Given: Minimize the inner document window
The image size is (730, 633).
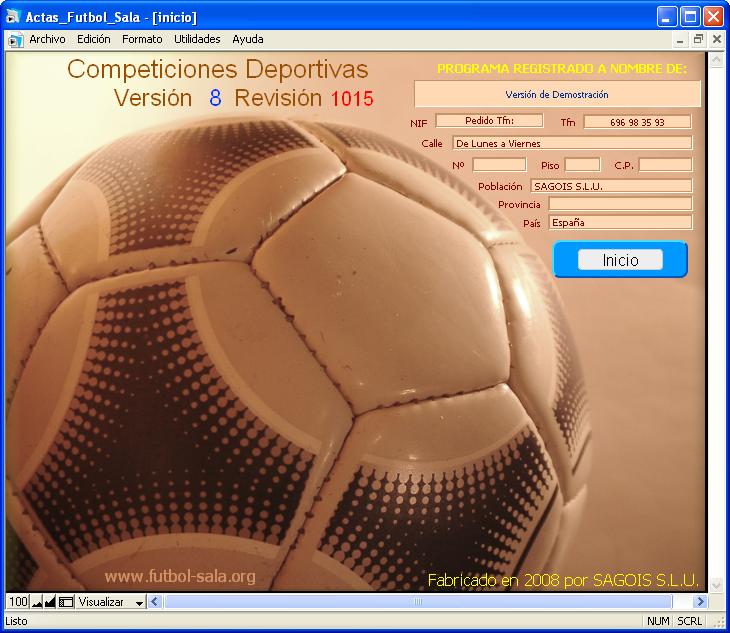Looking at the screenshot, I should (680, 40).
